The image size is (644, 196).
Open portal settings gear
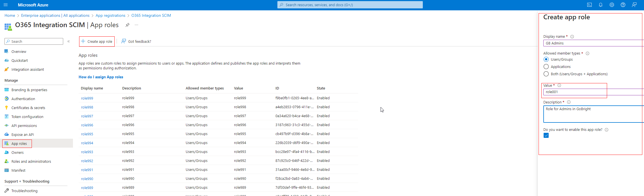point(612,5)
